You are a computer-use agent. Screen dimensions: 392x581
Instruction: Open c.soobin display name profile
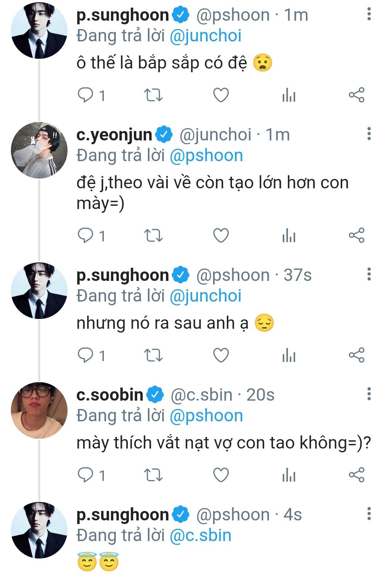(x=110, y=395)
